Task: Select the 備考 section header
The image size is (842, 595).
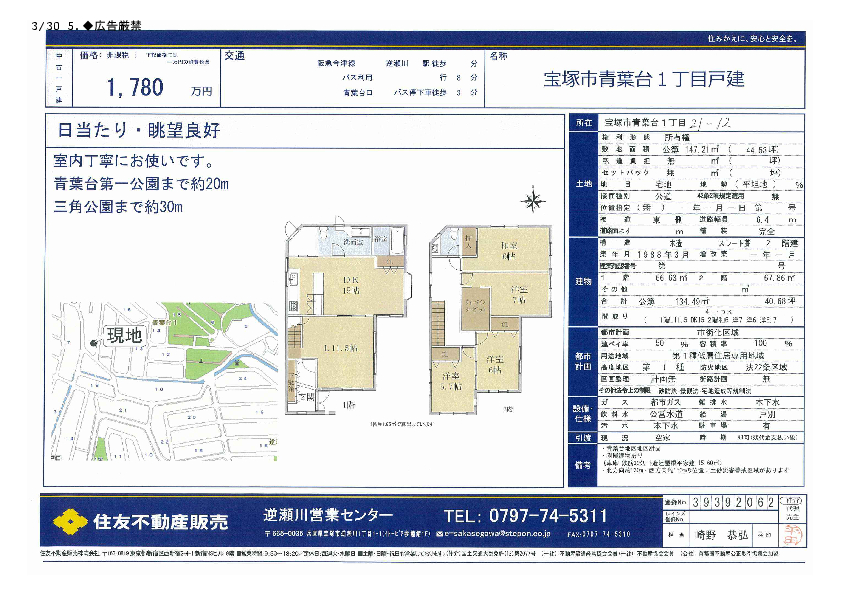Action: (583, 466)
